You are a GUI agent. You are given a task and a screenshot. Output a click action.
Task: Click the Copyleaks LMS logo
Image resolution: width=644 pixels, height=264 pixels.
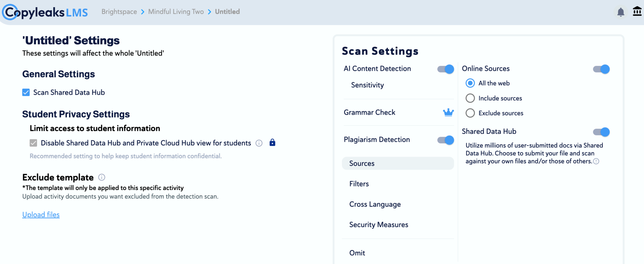click(x=45, y=12)
